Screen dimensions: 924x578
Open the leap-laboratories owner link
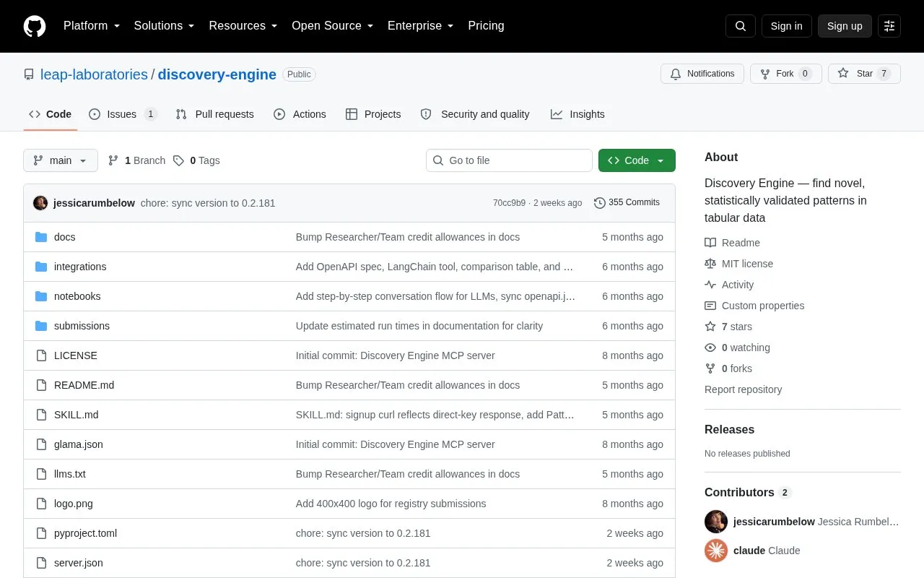pos(94,74)
